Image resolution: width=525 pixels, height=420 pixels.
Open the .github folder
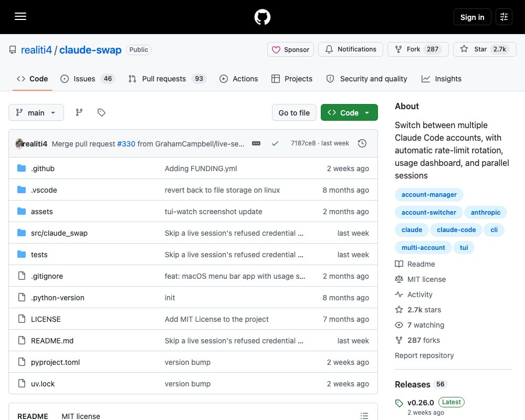43,169
